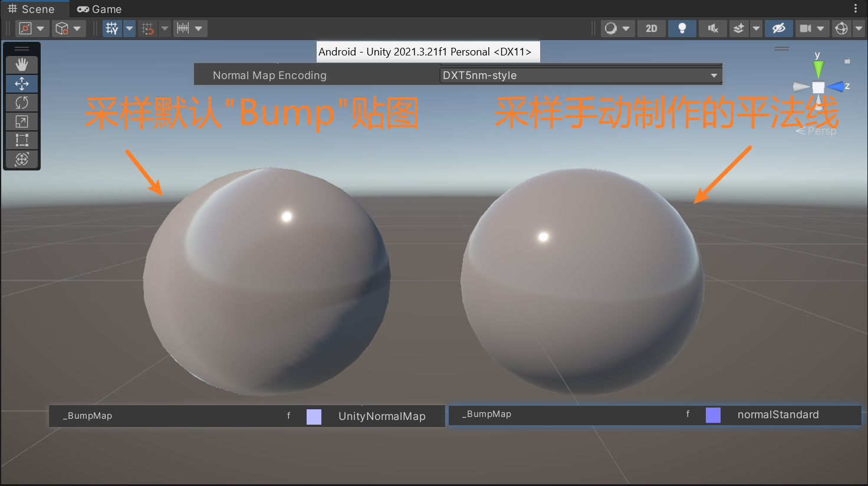
Task: Click the normalStandard texture swatch
Action: (713, 415)
